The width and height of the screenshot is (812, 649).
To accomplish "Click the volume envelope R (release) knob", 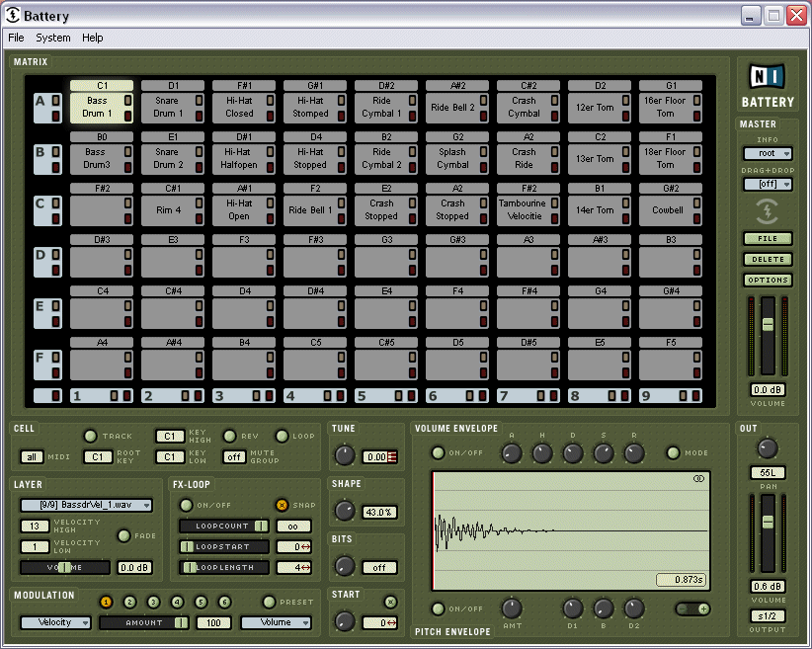I will coord(634,453).
